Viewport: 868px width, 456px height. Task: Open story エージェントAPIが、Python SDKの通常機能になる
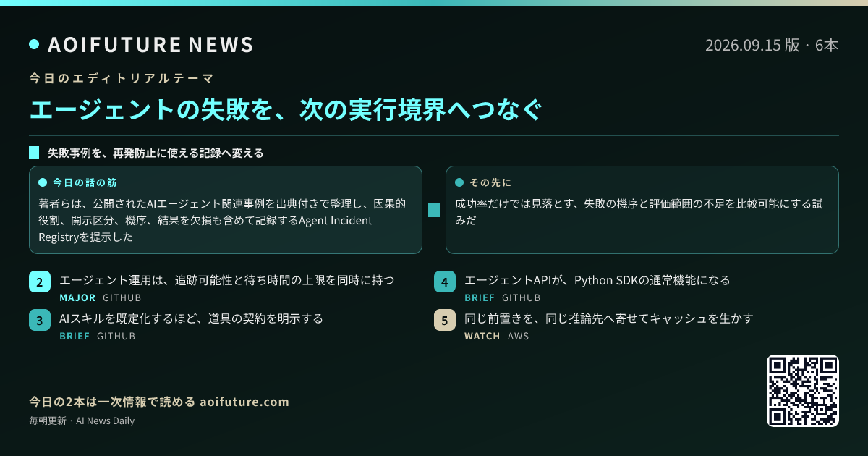(x=597, y=280)
